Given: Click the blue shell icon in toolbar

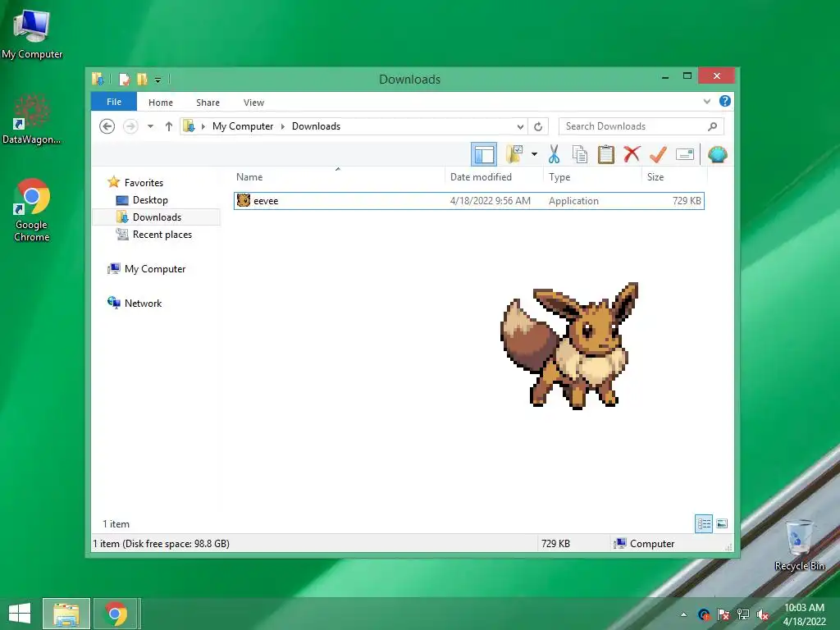Looking at the screenshot, I should [717, 154].
